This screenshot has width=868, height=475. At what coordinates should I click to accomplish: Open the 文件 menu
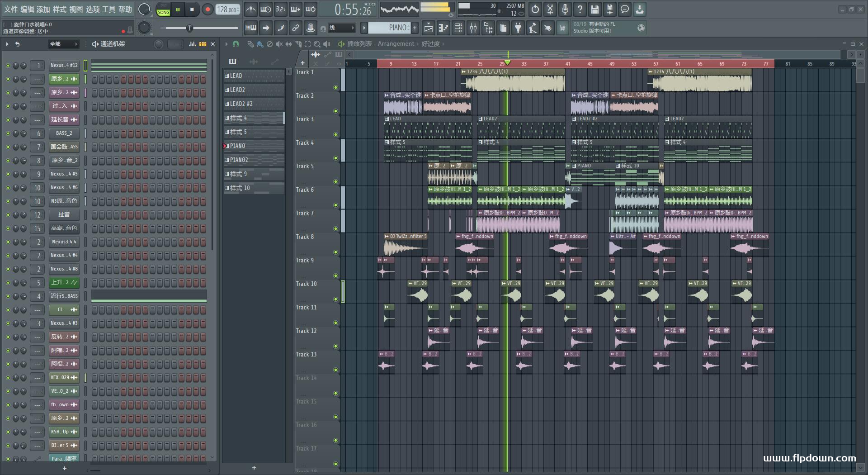(x=11, y=9)
